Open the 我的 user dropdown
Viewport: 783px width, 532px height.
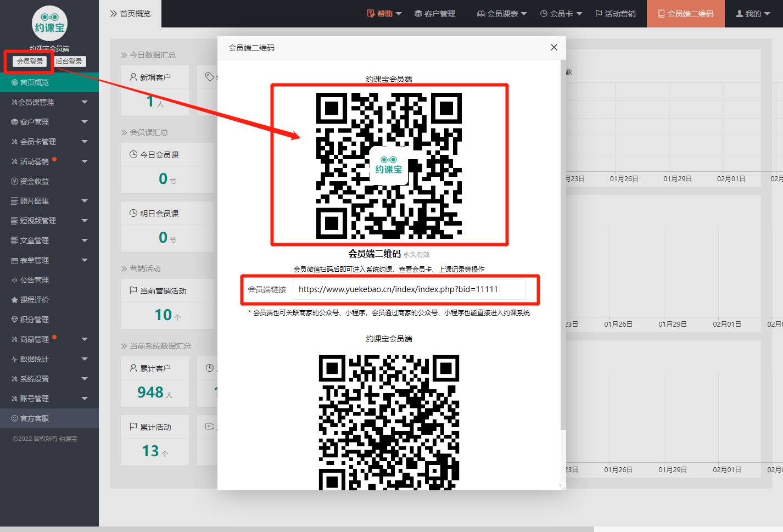pos(752,14)
